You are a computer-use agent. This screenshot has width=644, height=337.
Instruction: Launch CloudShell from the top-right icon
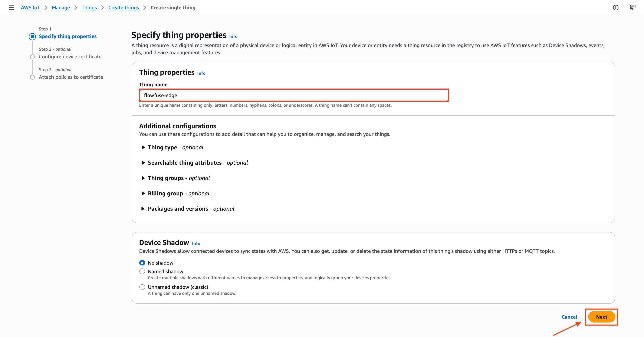(632, 7)
